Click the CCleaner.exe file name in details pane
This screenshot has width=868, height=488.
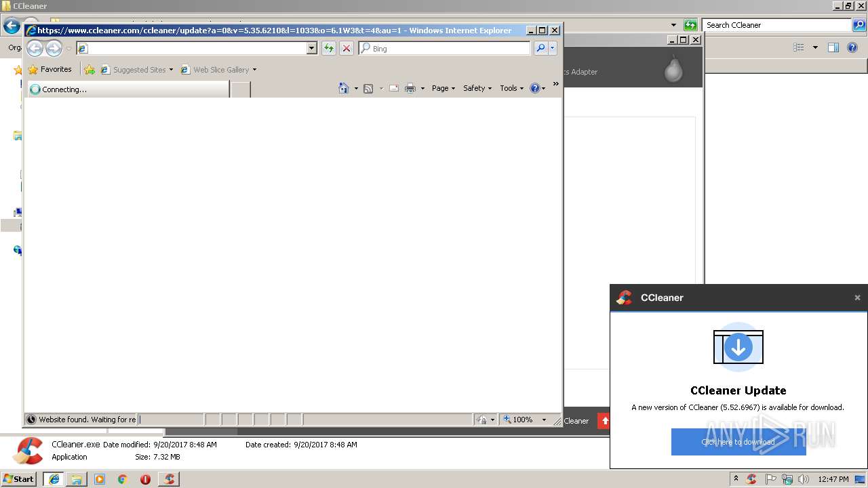coord(75,445)
